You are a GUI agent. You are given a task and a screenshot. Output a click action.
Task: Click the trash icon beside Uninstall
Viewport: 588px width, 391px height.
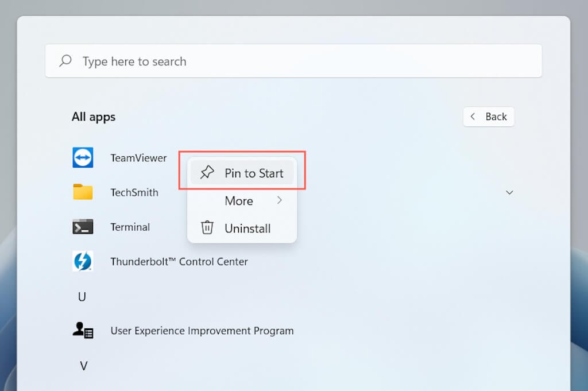(207, 228)
